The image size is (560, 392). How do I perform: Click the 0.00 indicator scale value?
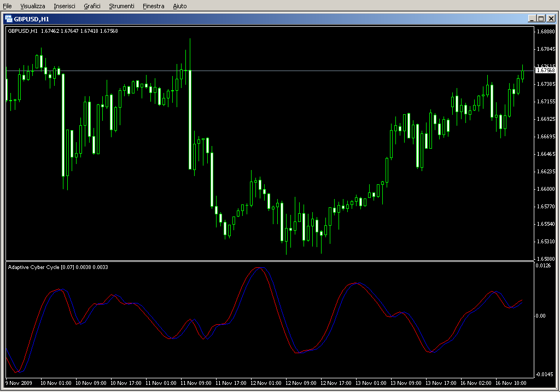[x=540, y=315]
